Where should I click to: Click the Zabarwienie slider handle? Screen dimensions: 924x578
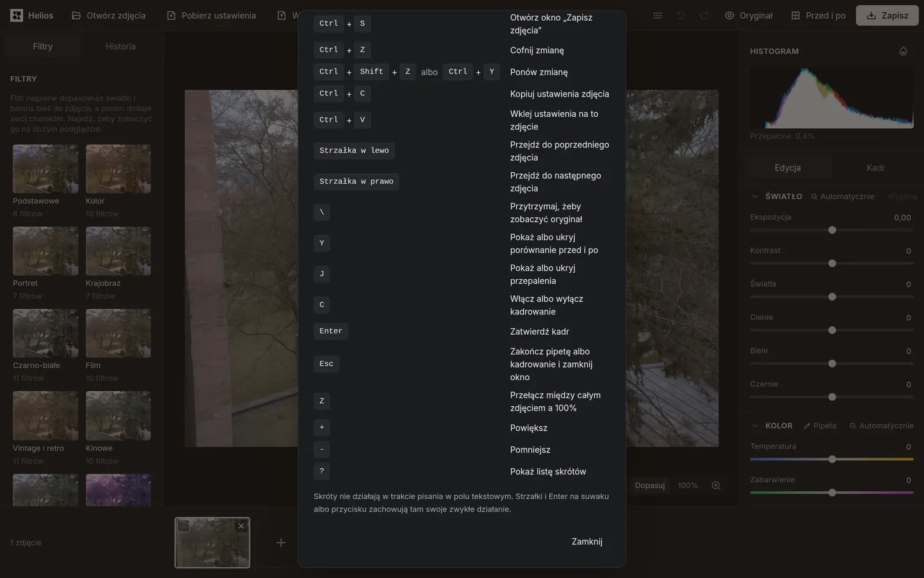click(832, 493)
